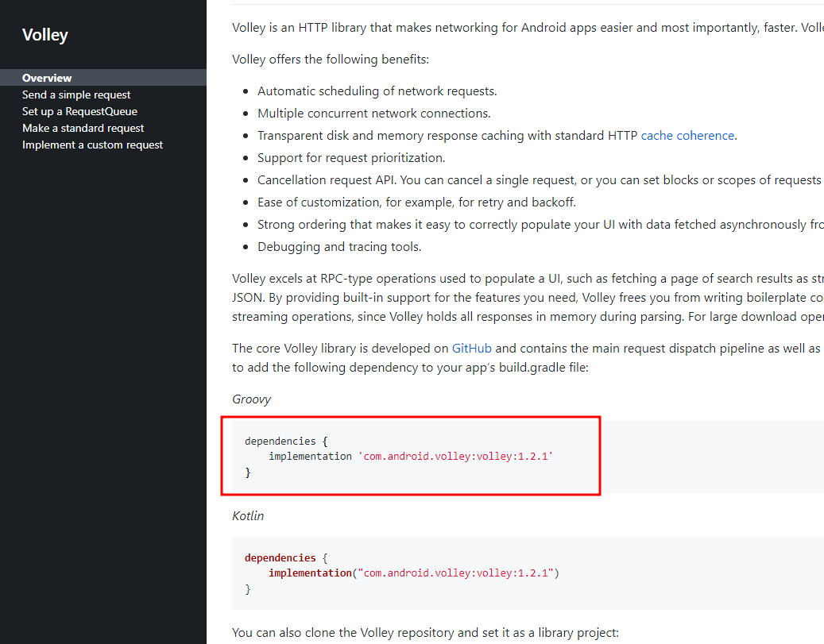Screen dimensions: 824x644
Task: Open 'Make a standard request' page
Action: (x=83, y=128)
